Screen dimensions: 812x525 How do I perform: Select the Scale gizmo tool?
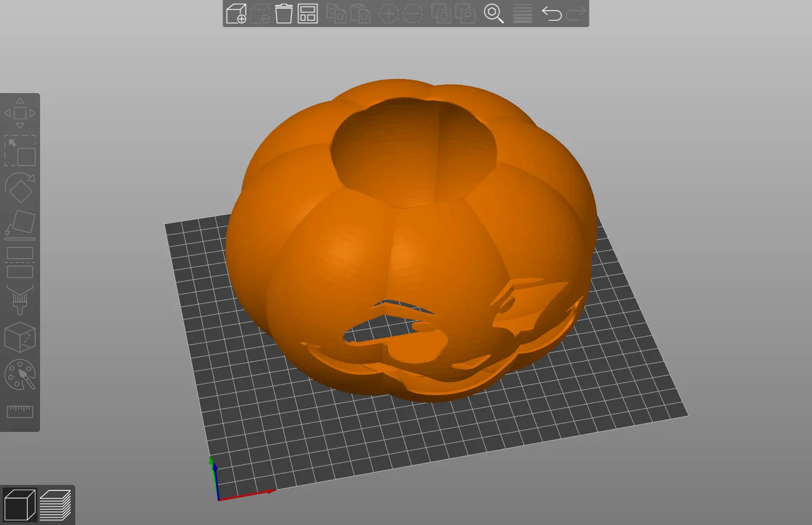pyautogui.click(x=20, y=150)
